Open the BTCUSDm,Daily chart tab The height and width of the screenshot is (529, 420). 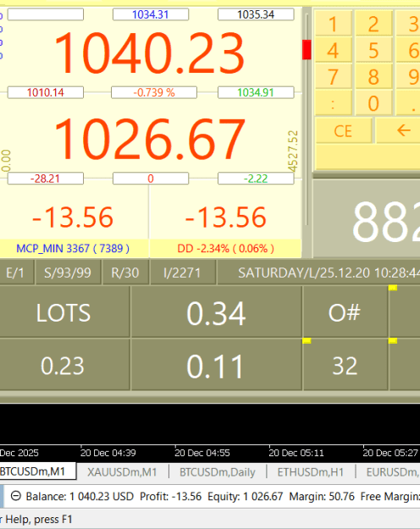point(217,471)
